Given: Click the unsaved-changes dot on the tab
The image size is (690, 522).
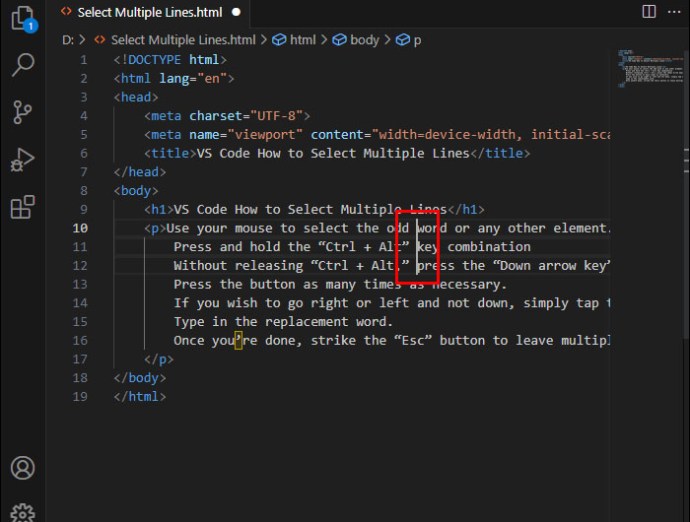Looking at the screenshot, I should coord(236,12).
